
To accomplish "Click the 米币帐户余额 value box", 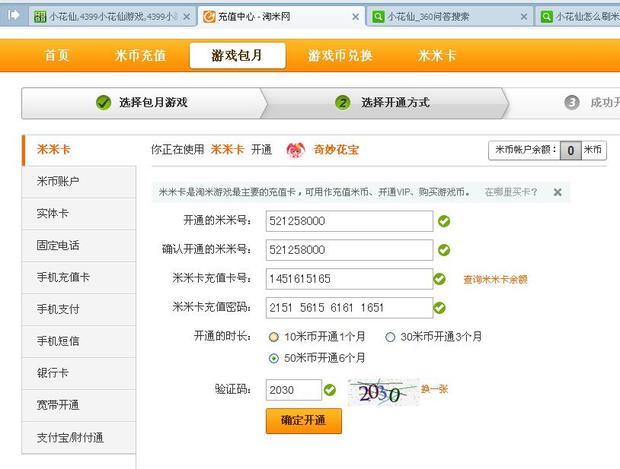I will 571,150.
